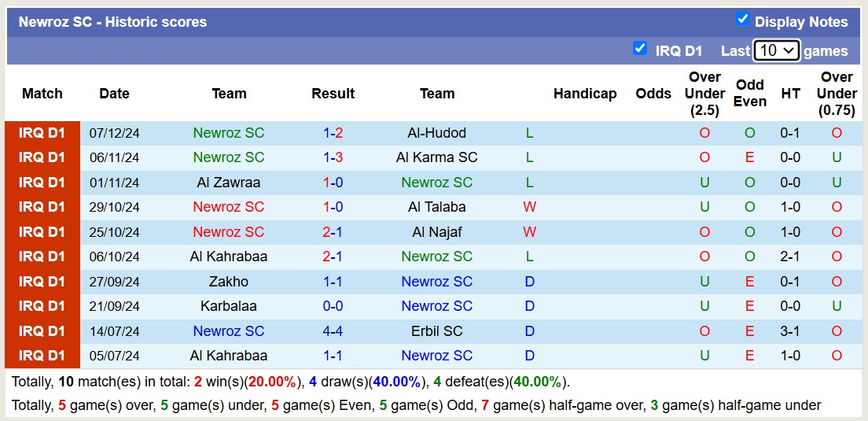Click the Handicap column header
Image resolution: width=868 pixels, height=421 pixels.
[584, 94]
